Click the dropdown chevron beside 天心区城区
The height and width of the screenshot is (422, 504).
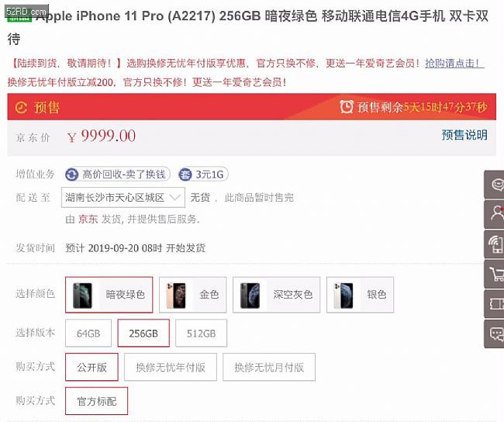[x=175, y=197]
